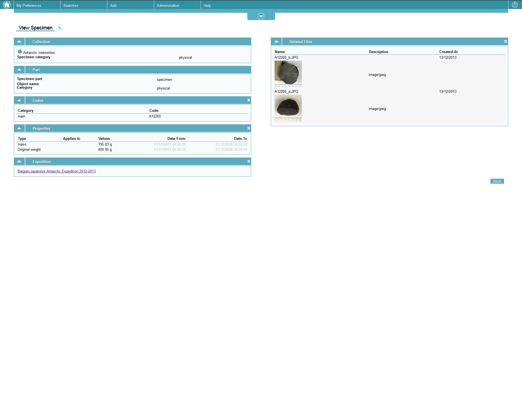Open the Administration menu
The image size is (522, 420).
[168, 5]
